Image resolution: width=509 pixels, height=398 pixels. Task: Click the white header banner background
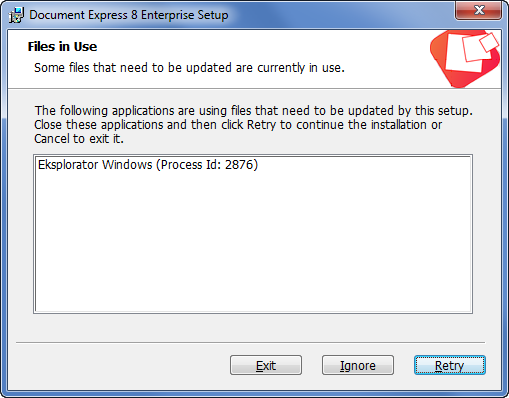pos(220,59)
